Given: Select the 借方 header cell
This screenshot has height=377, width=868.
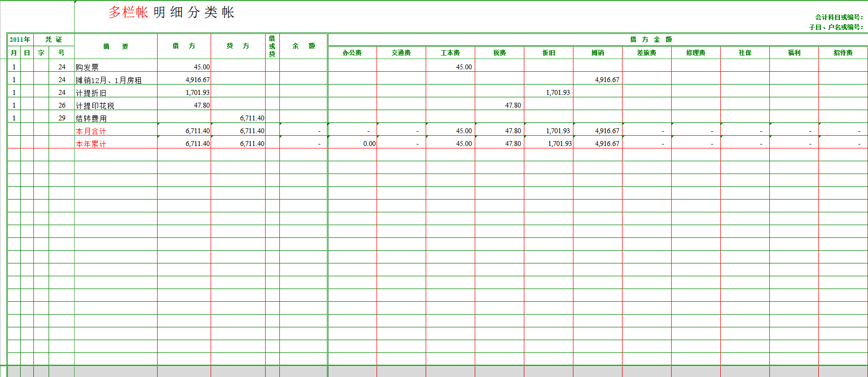Looking at the screenshot, I should (184, 46).
